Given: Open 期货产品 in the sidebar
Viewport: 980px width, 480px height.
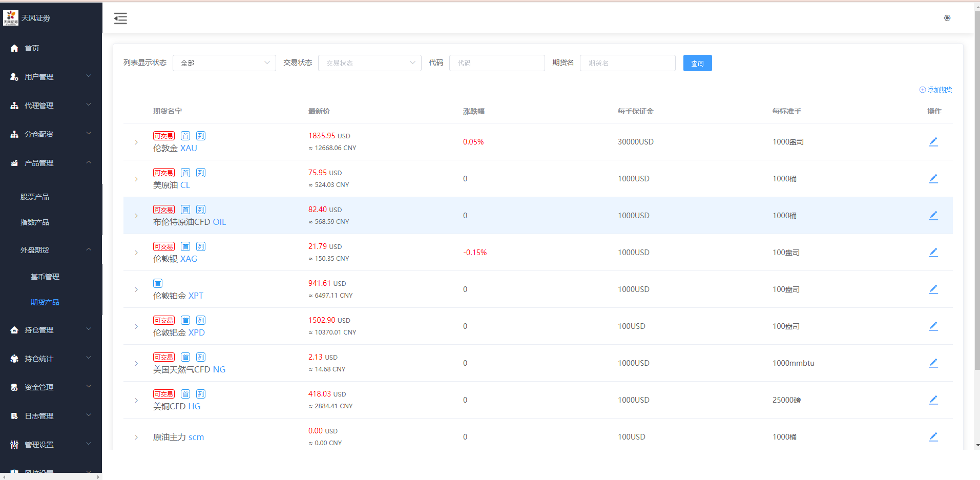Looking at the screenshot, I should (x=45, y=302).
